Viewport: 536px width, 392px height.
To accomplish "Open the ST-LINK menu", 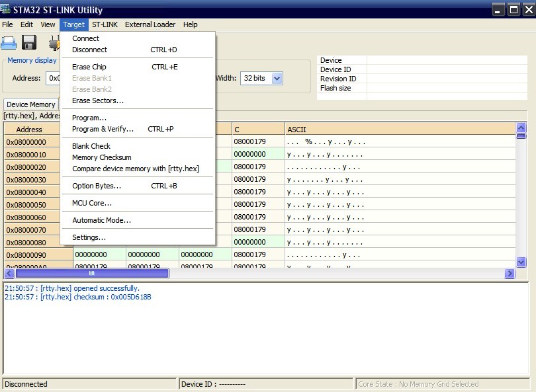I will tap(105, 24).
